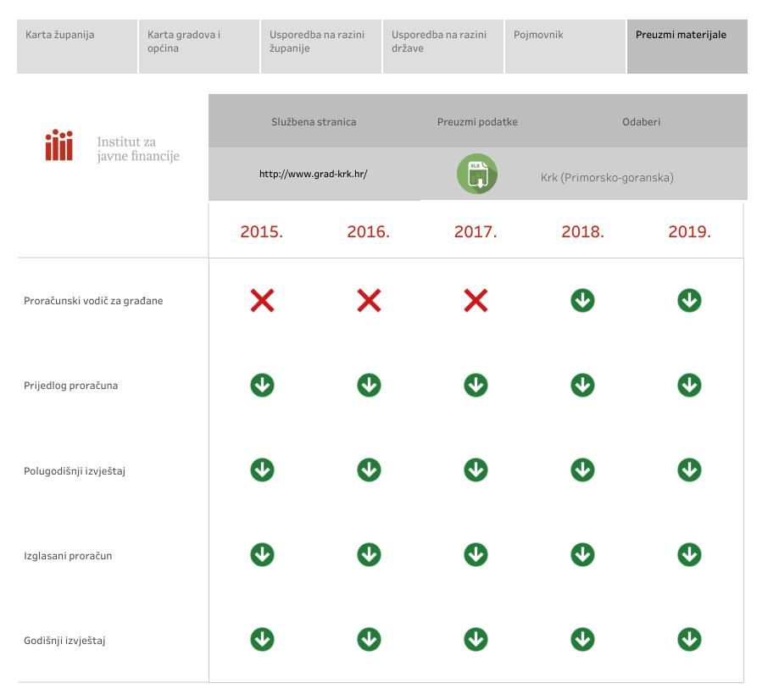Download 2015 Prijedlog proračuna

coord(262,386)
